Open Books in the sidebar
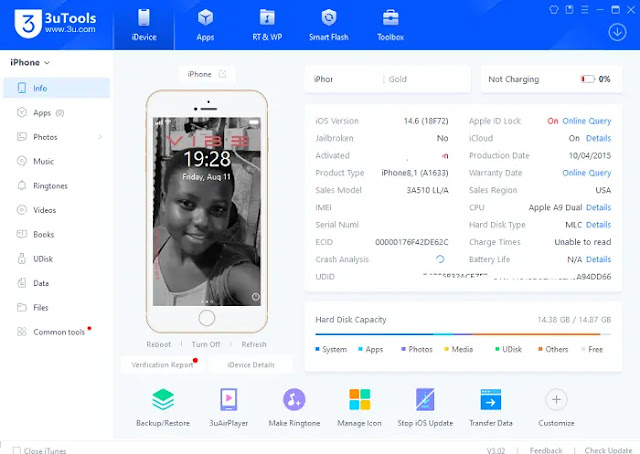The height and width of the screenshot is (454, 640). (x=56, y=234)
